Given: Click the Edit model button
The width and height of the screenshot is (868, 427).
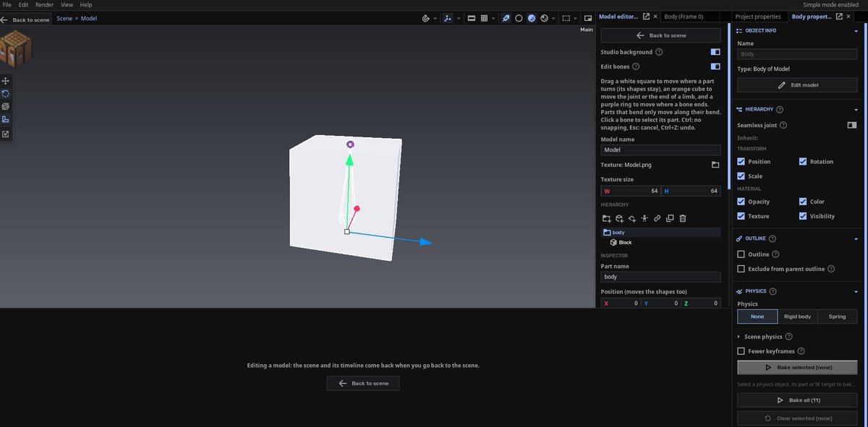Looking at the screenshot, I should tap(797, 85).
